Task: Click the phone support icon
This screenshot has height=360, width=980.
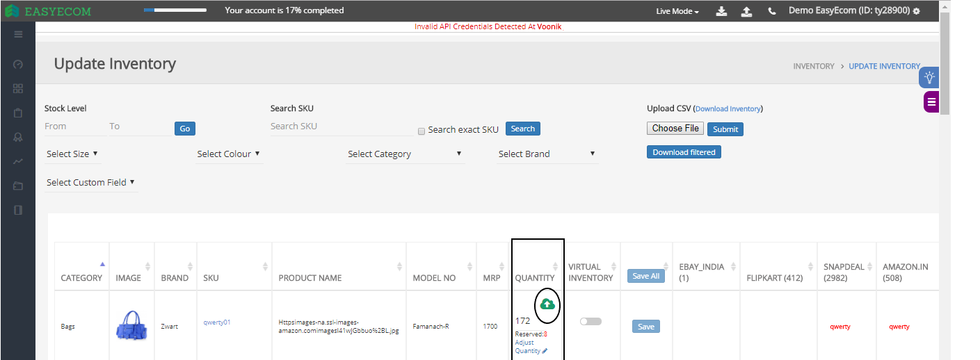Action: (772, 11)
